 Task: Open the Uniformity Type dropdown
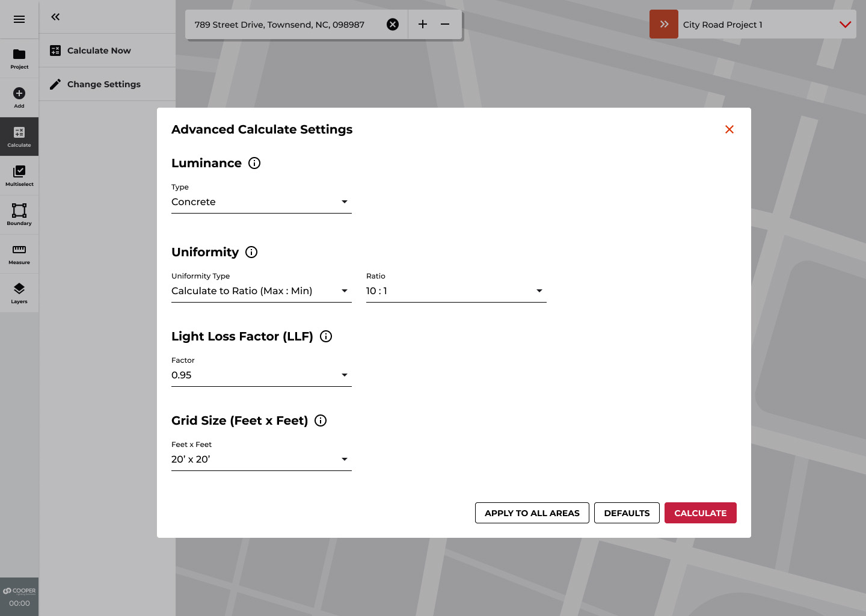[x=262, y=291]
